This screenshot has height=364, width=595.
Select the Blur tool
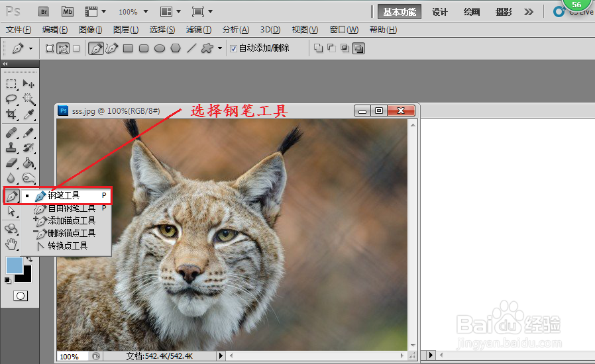click(11, 178)
